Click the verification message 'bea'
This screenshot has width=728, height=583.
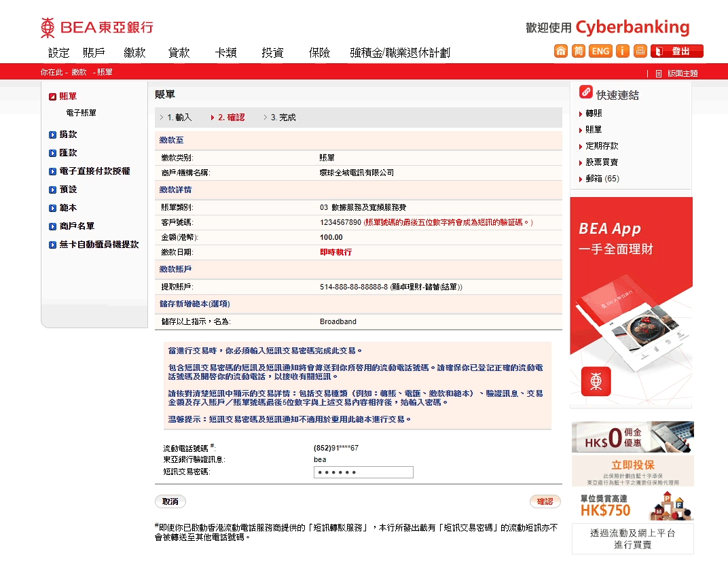click(x=320, y=459)
